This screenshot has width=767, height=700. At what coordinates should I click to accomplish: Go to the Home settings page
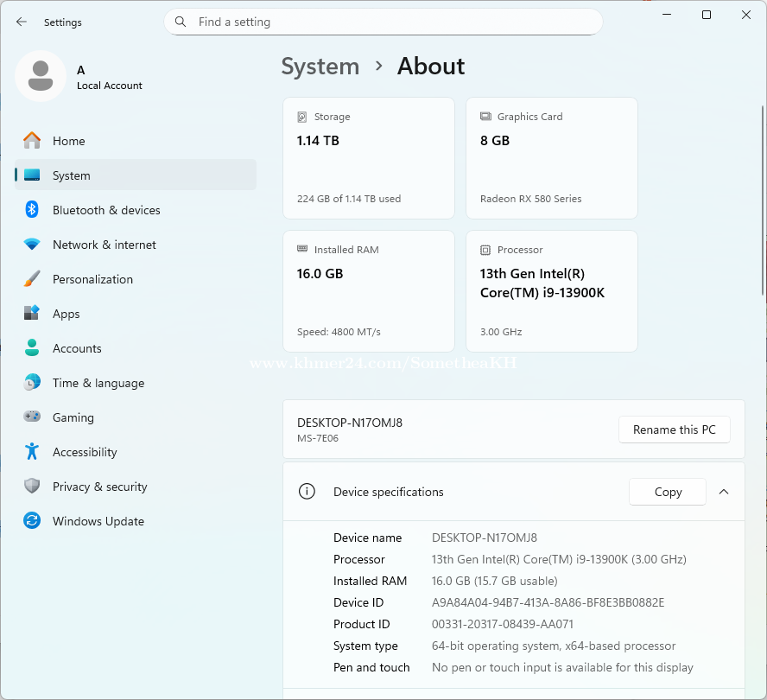click(x=68, y=141)
